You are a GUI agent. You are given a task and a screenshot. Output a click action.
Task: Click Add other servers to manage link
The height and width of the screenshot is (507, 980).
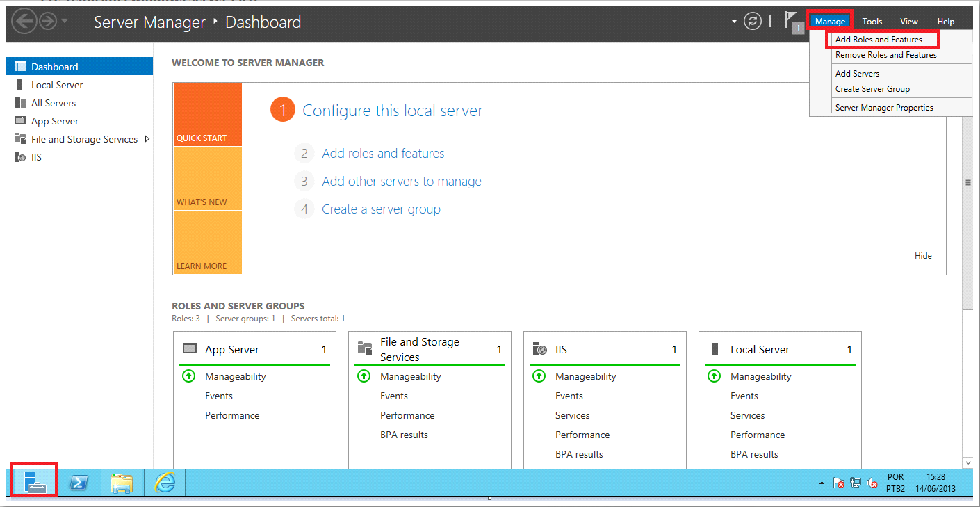pos(401,182)
